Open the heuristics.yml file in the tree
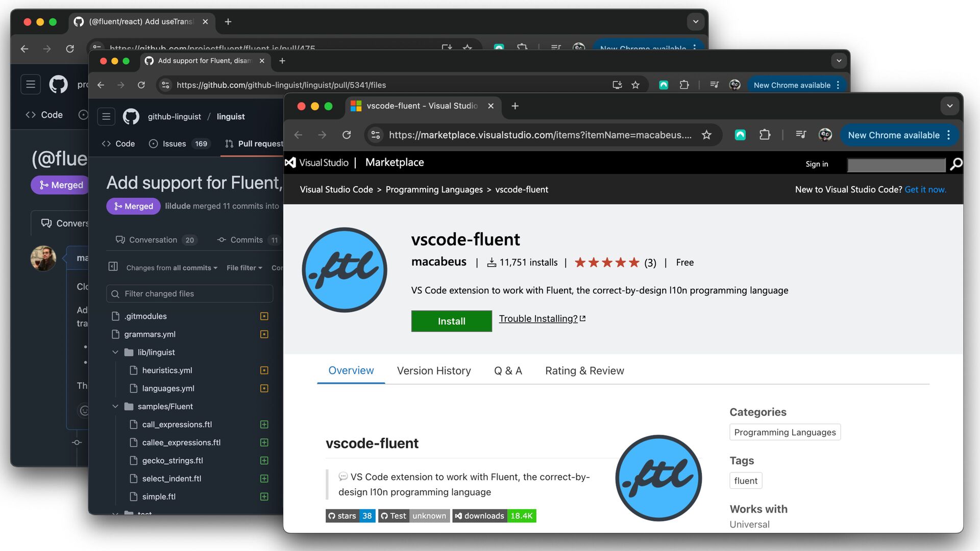Image resolution: width=980 pixels, height=551 pixels. (x=167, y=370)
